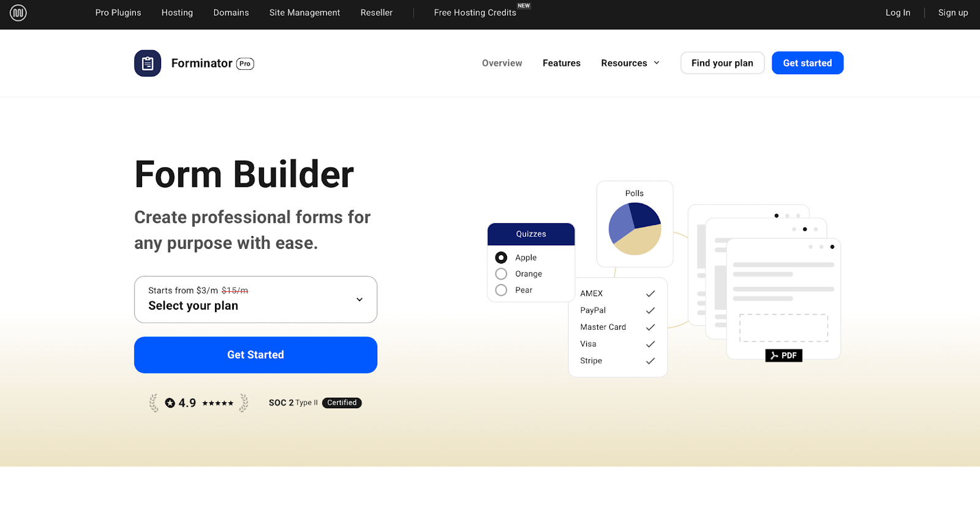This screenshot has height=507, width=980.
Task: Click the WPMU DEV logo icon
Action: tap(18, 12)
